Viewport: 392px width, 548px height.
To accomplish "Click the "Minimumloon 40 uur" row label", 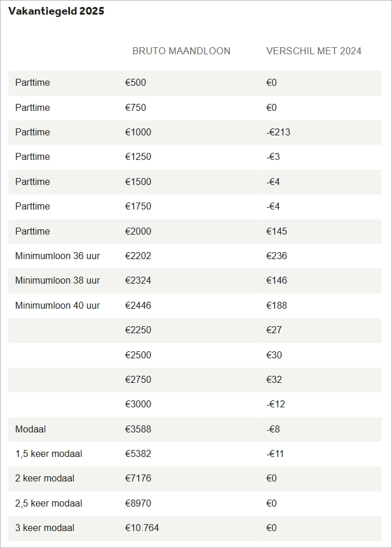I will click(57, 305).
